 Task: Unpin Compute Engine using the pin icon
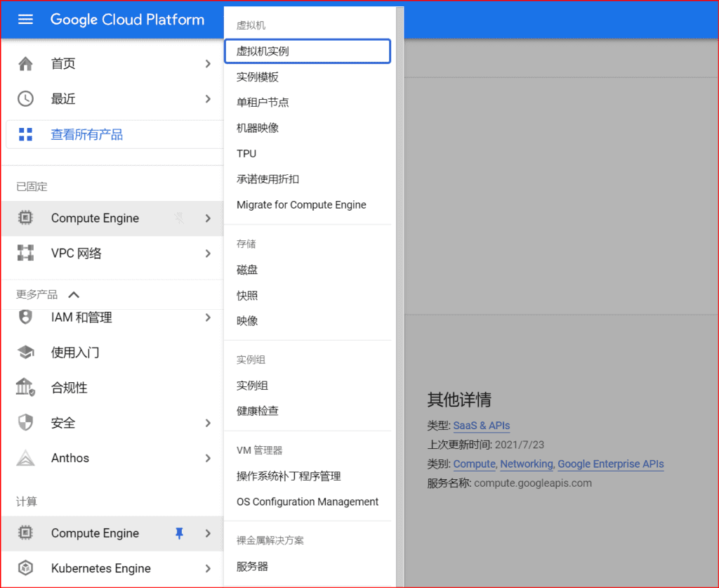179,533
